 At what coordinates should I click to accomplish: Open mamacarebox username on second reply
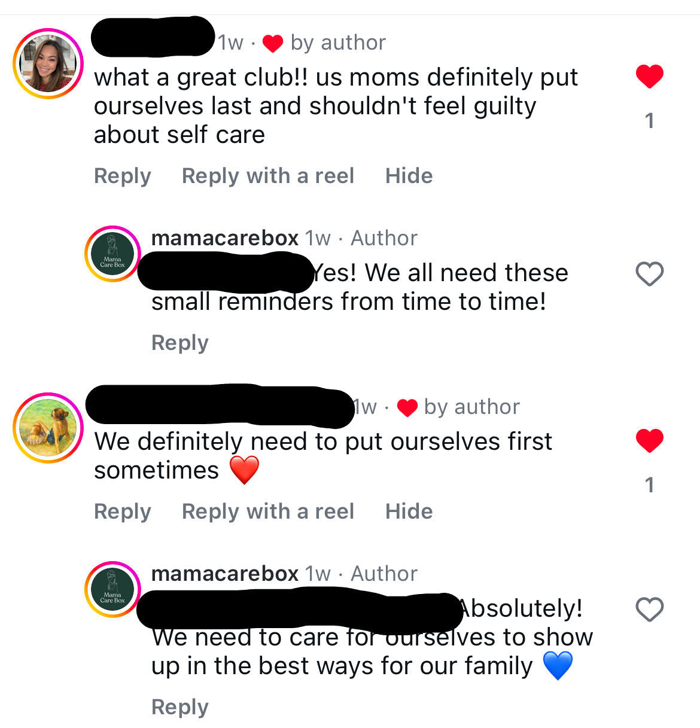tap(225, 574)
